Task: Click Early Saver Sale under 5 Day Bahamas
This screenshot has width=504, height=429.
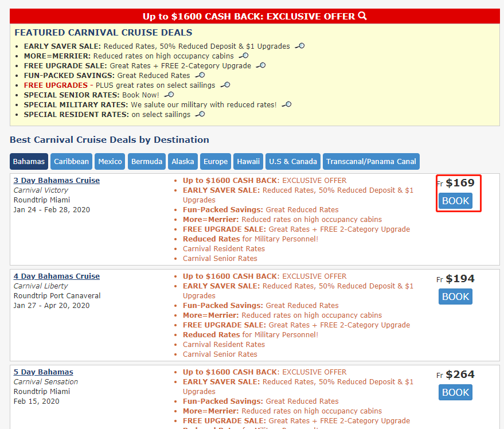Action: click(x=298, y=387)
